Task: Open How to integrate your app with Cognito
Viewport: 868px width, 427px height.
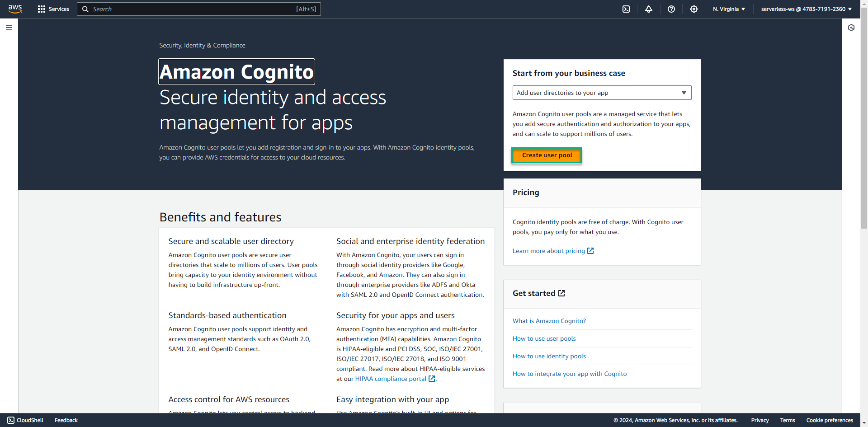Action: click(x=569, y=374)
